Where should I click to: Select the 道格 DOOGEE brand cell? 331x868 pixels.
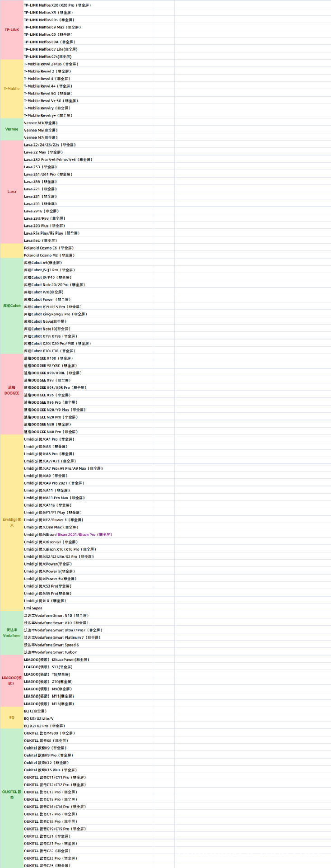tap(12, 394)
